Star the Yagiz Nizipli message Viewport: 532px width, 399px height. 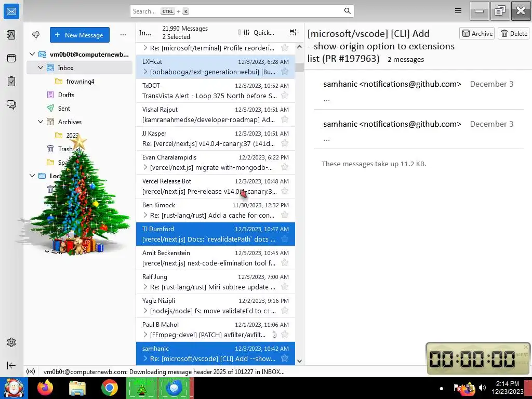coord(285,311)
